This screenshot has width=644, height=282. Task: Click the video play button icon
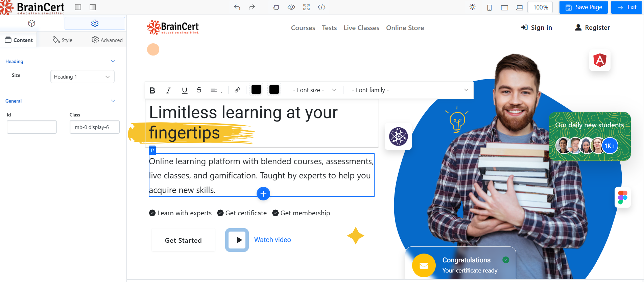[237, 240]
